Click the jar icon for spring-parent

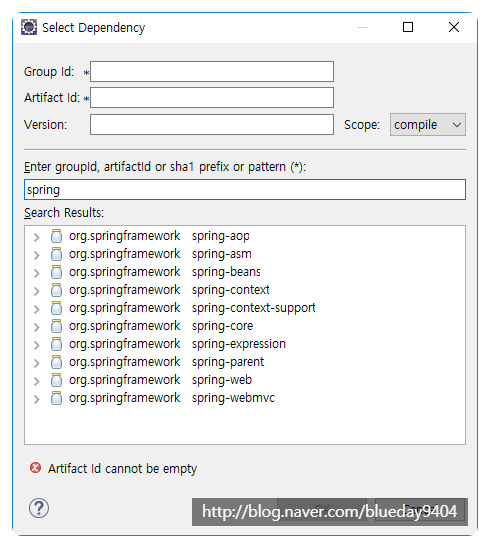(56, 362)
